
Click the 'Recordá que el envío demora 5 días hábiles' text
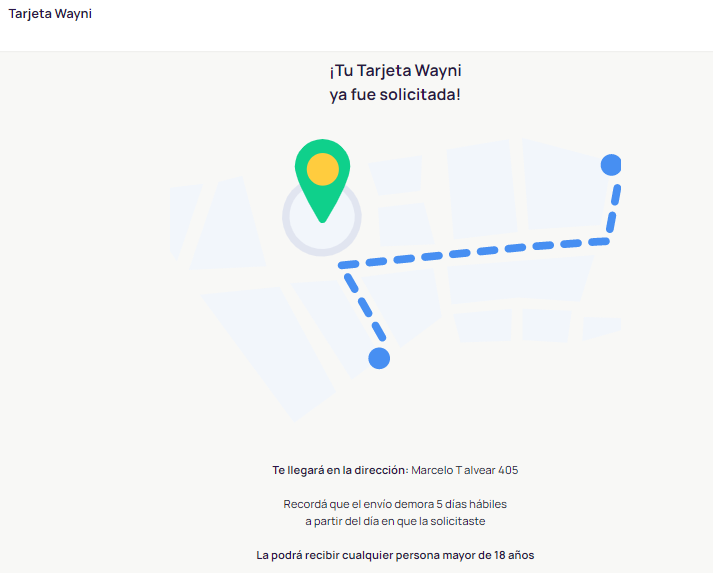395,504
